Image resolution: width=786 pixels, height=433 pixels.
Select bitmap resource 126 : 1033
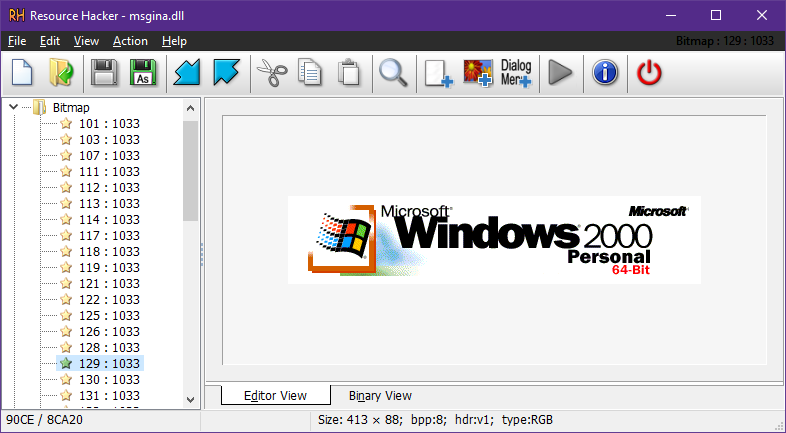(x=109, y=332)
